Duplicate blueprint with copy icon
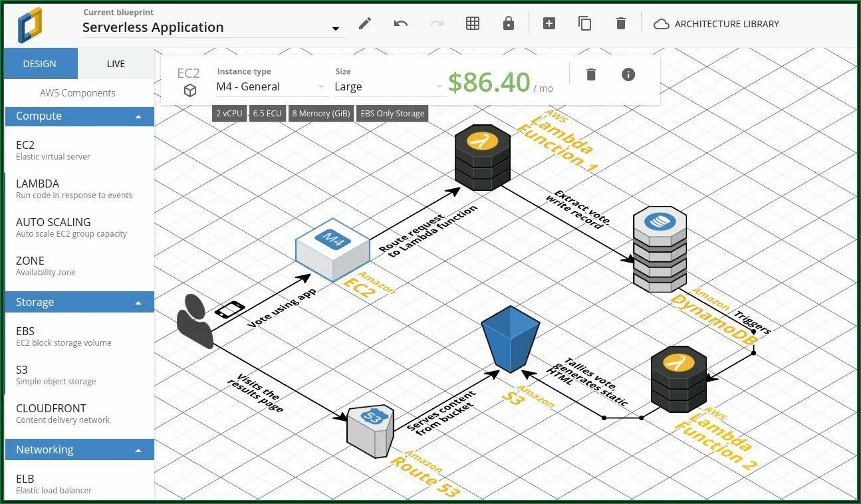Screen dimensions: 861x504 tap(585, 23)
